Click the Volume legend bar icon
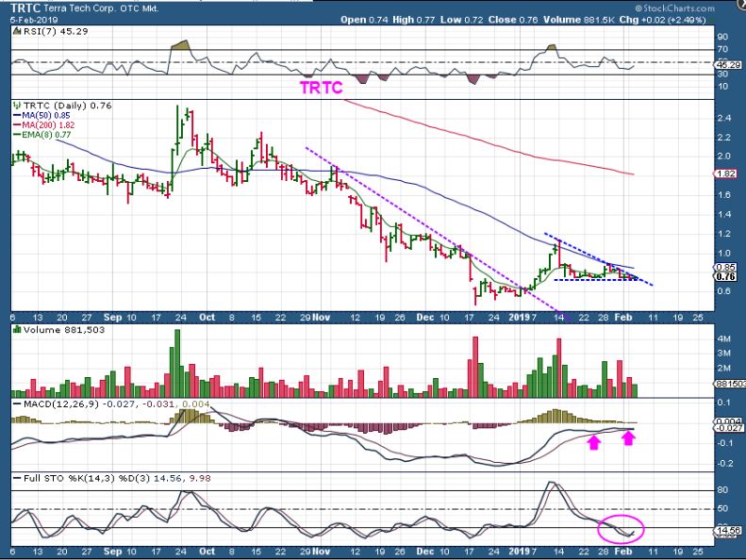 pyautogui.click(x=18, y=330)
